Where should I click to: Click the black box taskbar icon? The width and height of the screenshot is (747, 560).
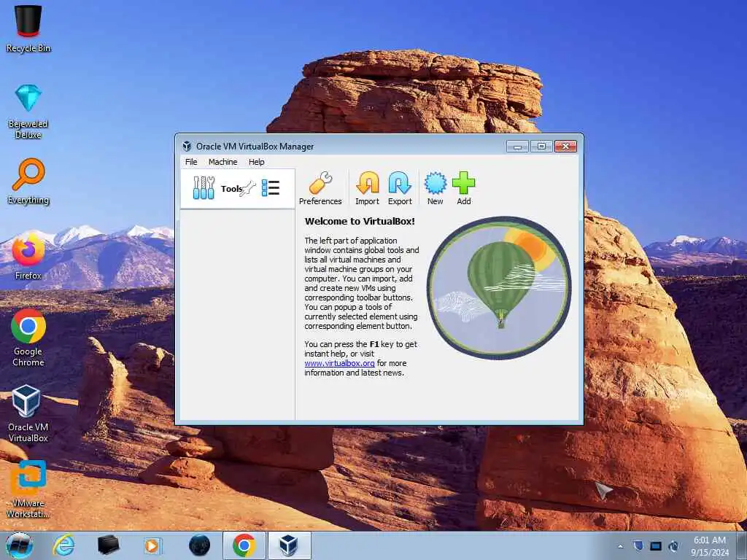tap(108, 545)
